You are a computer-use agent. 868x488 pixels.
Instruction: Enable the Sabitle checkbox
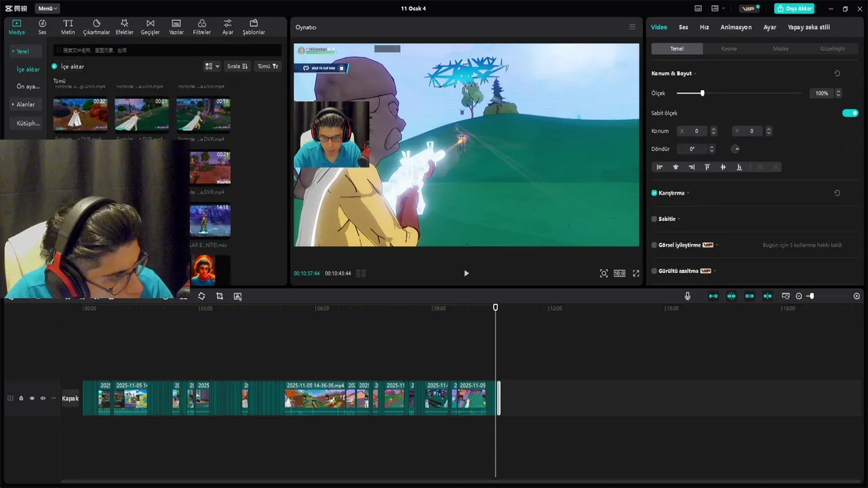point(654,219)
